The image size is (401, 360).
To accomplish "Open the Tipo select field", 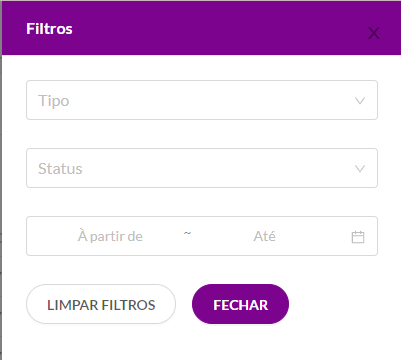I will pos(202,100).
